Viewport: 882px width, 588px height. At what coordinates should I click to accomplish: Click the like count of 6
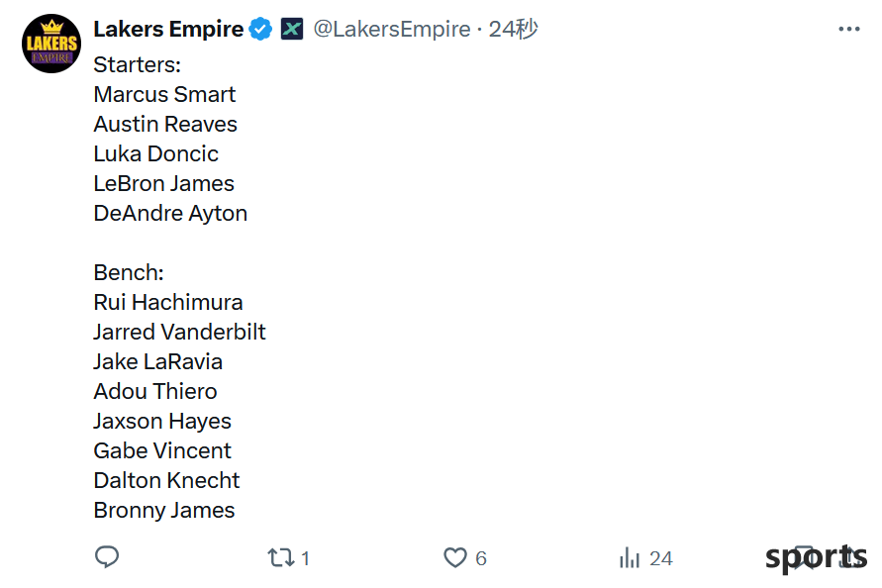pos(480,558)
